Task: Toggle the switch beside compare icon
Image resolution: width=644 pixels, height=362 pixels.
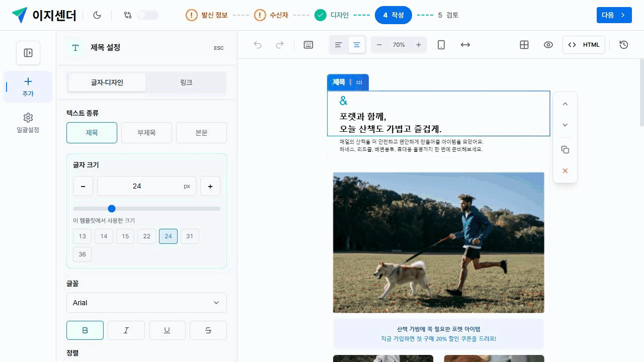Action: click(x=148, y=15)
